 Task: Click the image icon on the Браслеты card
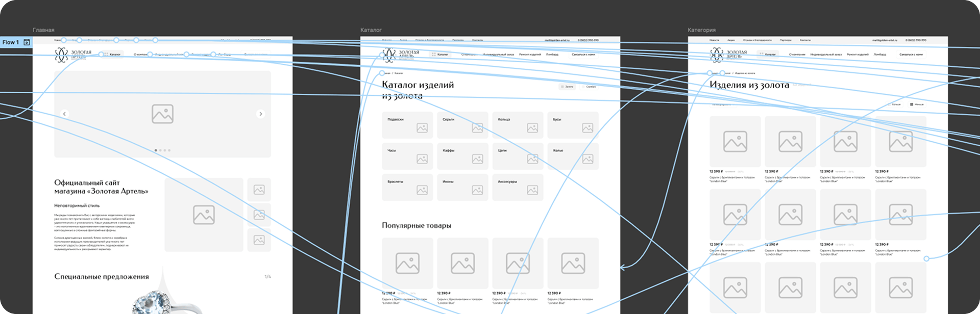[422, 190]
